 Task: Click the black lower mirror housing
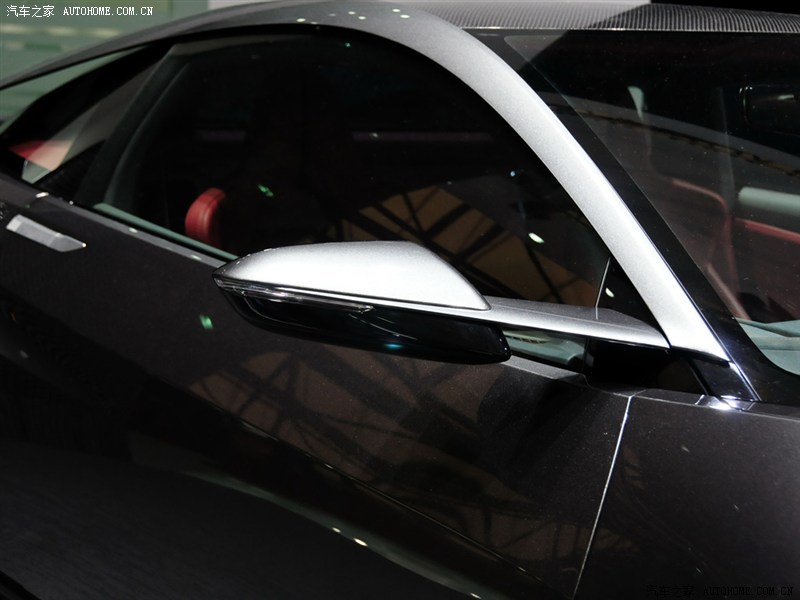pyautogui.click(x=400, y=332)
